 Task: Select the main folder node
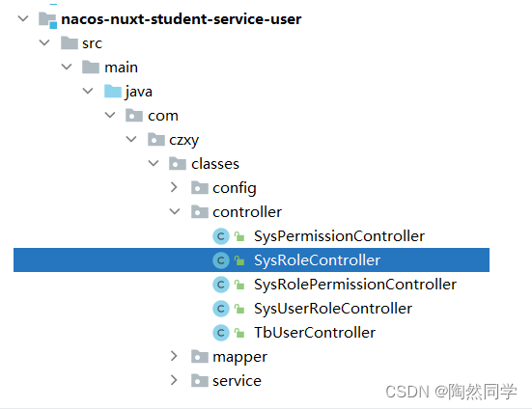click(x=121, y=68)
